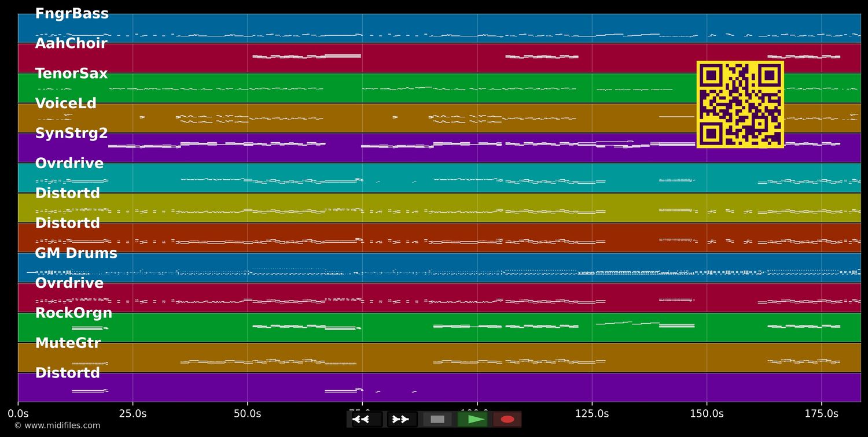Click the 175.0s timeline mark
Screen dimensions: 868x437
click(821, 413)
